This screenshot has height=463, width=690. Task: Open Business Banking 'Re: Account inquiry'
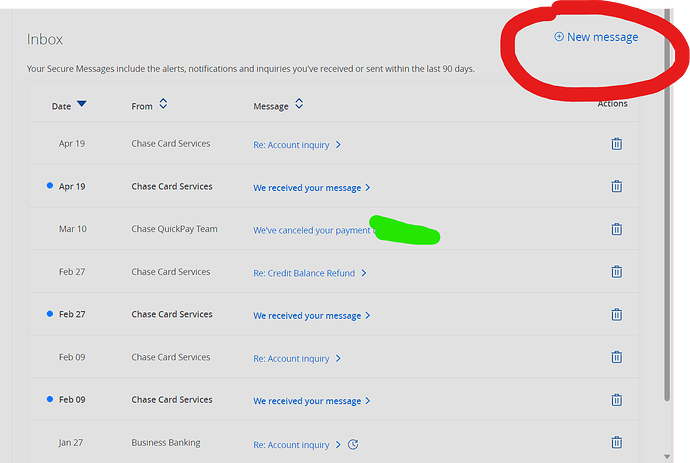click(x=291, y=444)
